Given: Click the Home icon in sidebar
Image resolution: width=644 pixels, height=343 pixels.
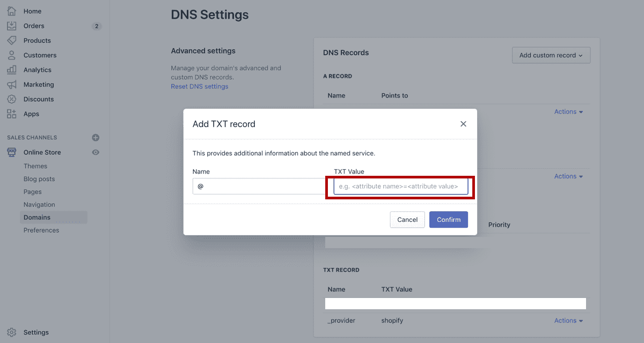Looking at the screenshot, I should point(11,11).
